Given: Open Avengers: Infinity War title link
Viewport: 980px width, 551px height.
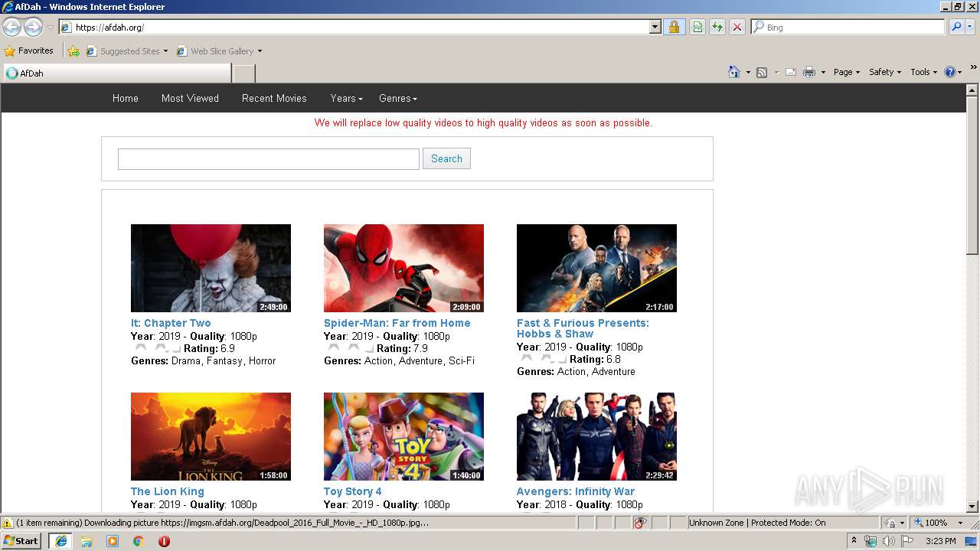Looking at the screenshot, I should click(x=576, y=491).
